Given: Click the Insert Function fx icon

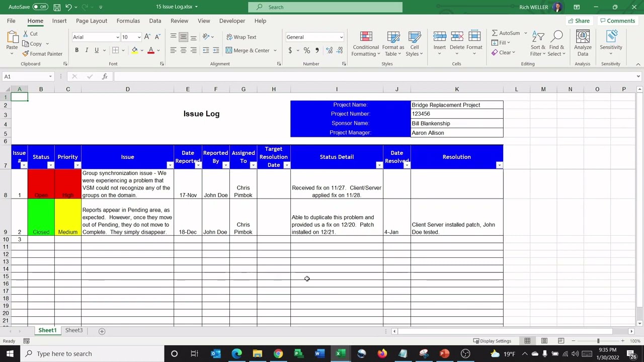Looking at the screenshot, I should 105,76.
